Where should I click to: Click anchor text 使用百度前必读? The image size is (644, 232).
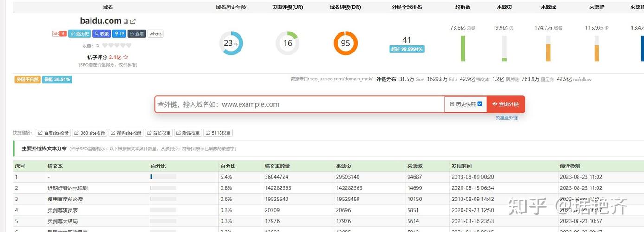(65, 199)
